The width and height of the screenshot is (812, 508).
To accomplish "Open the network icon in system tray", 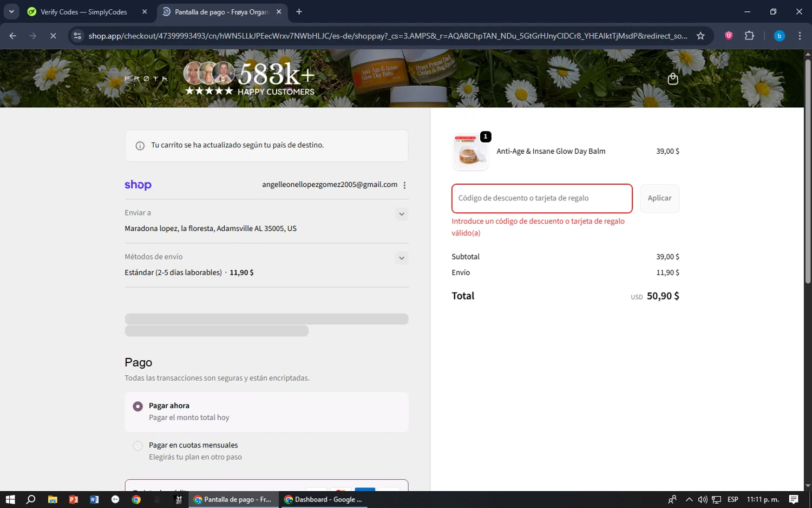I will pos(716,499).
